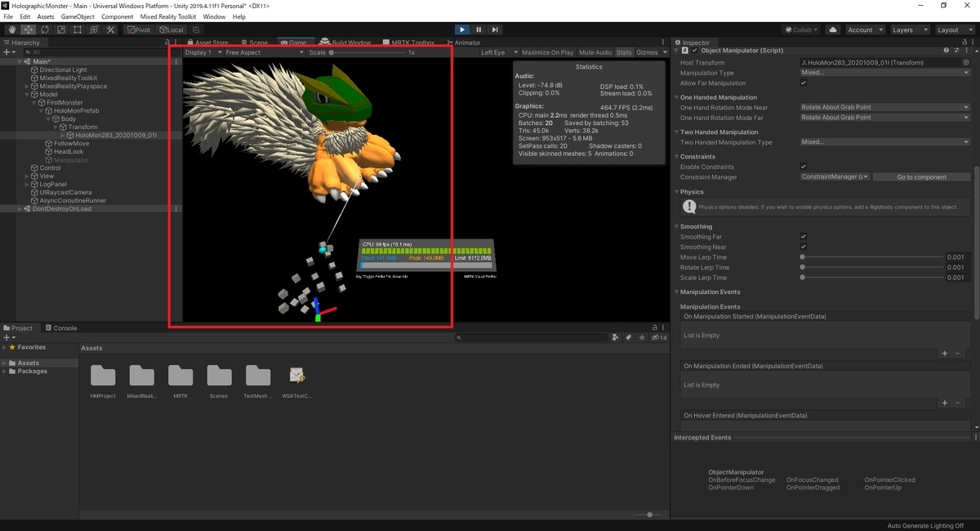Screen dimensions: 980x531
Task: Open the Free Aspect dropdown
Action: [263, 52]
